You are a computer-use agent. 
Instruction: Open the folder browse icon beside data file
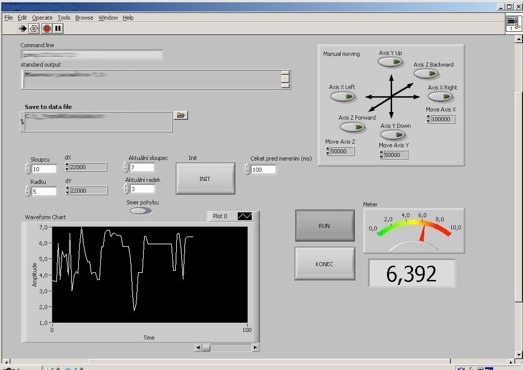pyautogui.click(x=180, y=115)
